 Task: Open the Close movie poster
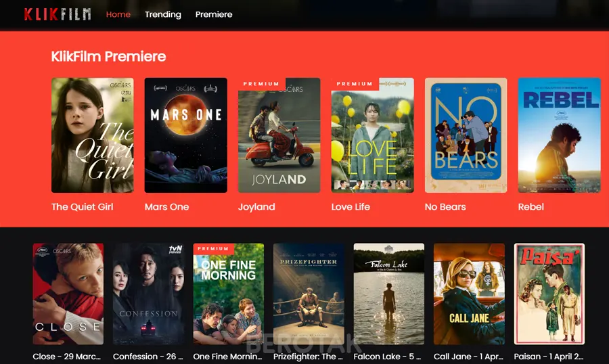(x=68, y=294)
